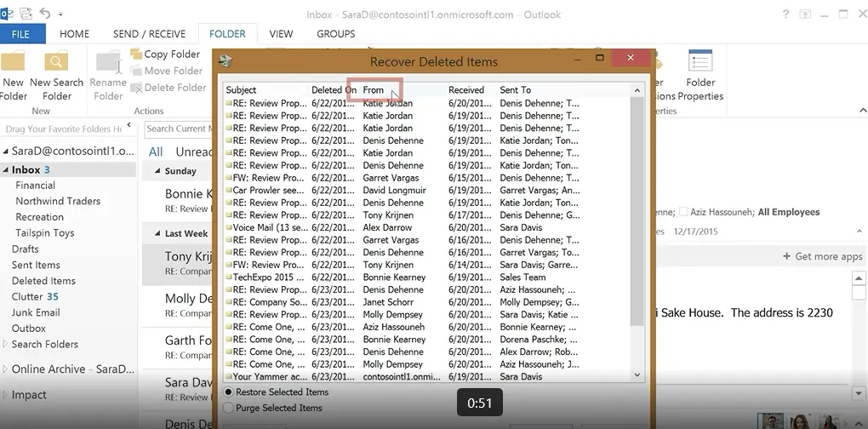868x429 pixels.
Task: Click the deleted items list scroll down arrow
Action: (x=637, y=375)
